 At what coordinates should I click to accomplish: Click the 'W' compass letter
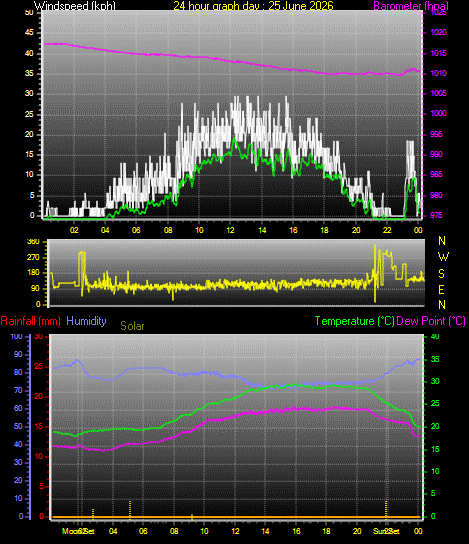click(443, 256)
